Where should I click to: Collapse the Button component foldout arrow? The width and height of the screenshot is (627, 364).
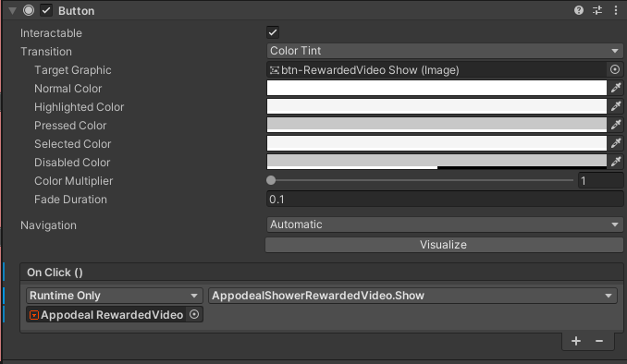[x=12, y=11]
